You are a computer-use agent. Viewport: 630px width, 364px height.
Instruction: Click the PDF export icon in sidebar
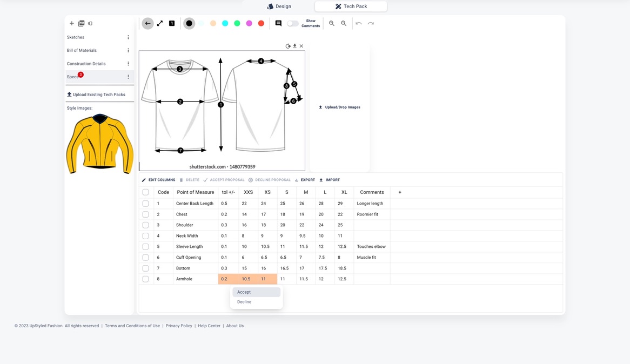[82, 23]
